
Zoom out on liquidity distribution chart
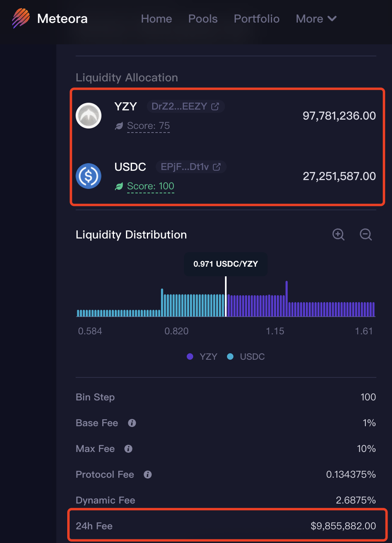[365, 234]
